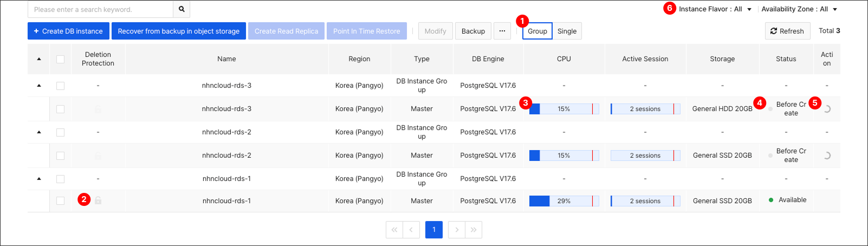Screen dimensions: 868x246
Task: Click nhncloud-rds-1 name in Master row
Action: (x=226, y=201)
